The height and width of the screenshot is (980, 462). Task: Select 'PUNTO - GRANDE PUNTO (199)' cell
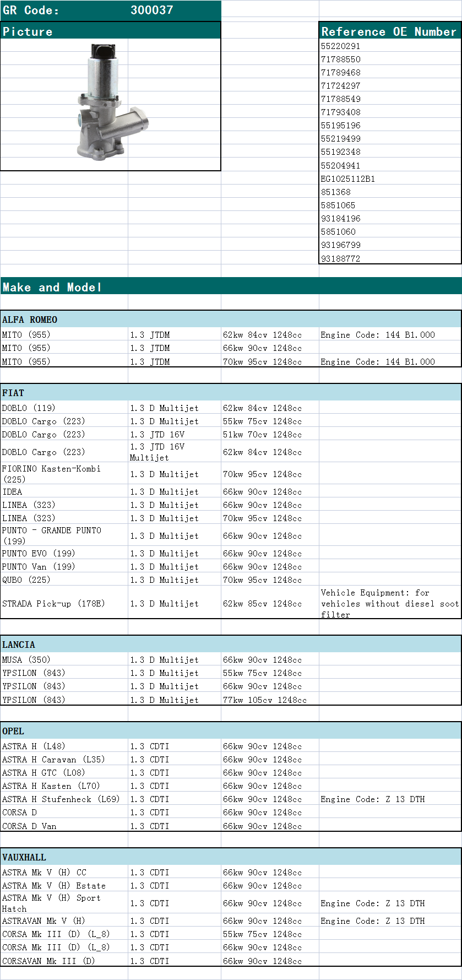point(64,535)
